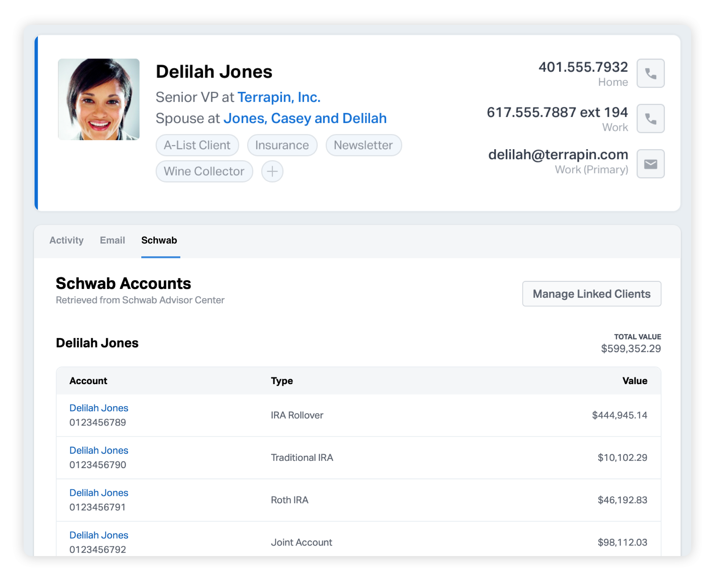Click the Account column header

[88, 381]
